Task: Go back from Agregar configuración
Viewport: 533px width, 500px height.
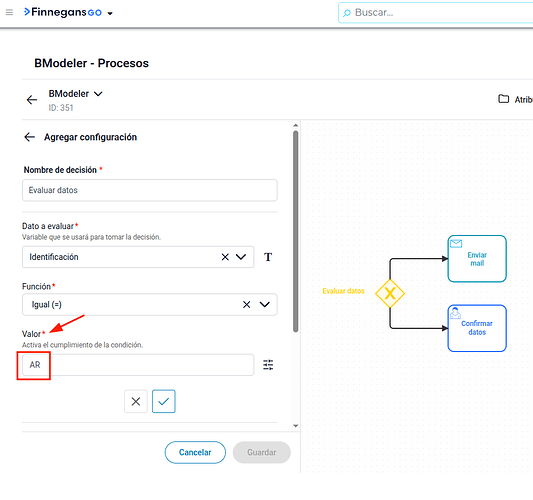Action: pos(30,137)
